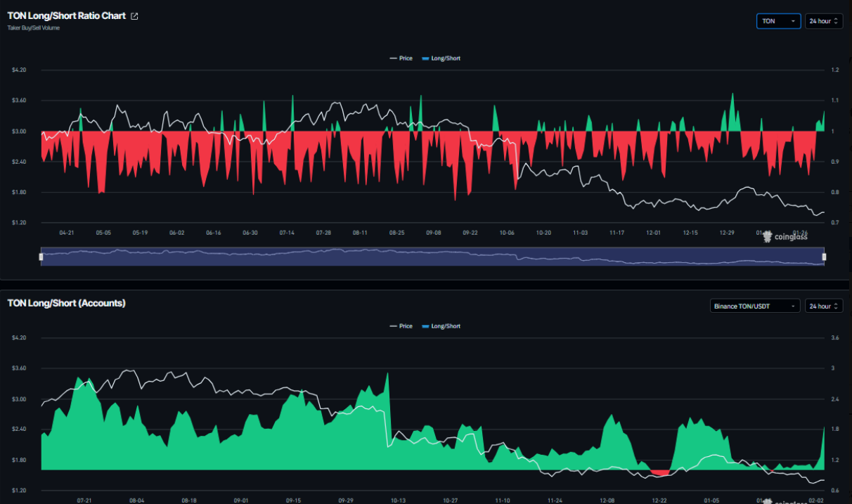Toggle the Long/Short series label in the top chart legend

(446, 58)
